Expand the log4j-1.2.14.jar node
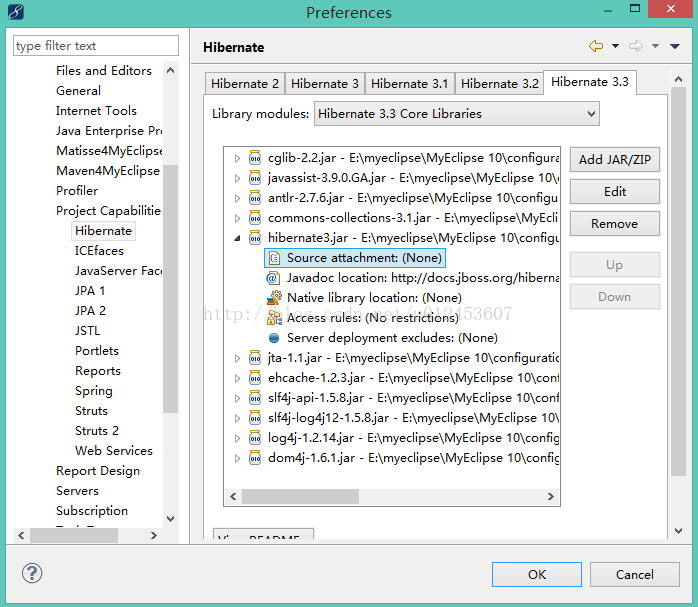Image resolution: width=698 pixels, height=607 pixels. (x=237, y=438)
